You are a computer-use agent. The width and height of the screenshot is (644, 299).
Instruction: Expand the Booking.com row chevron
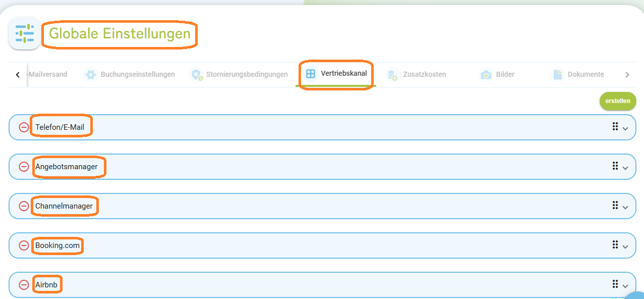click(625, 246)
